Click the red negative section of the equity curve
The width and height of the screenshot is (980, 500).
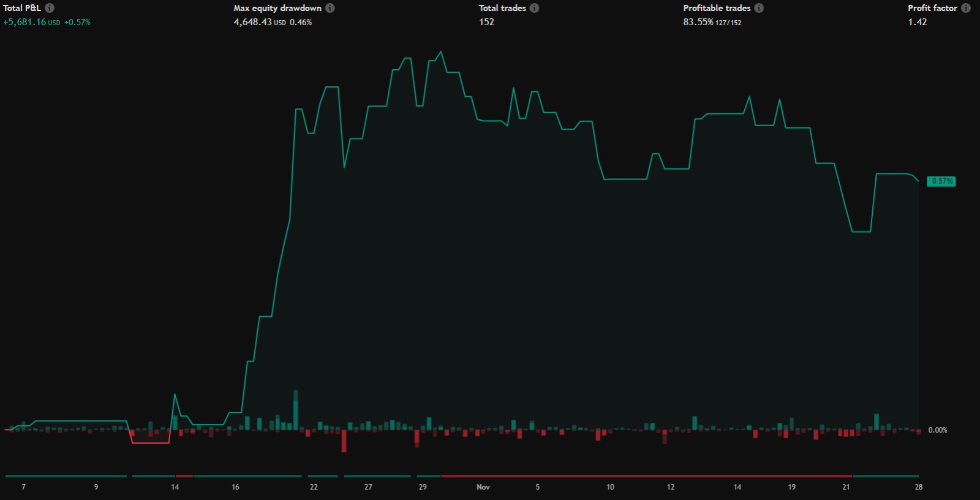[150, 442]
